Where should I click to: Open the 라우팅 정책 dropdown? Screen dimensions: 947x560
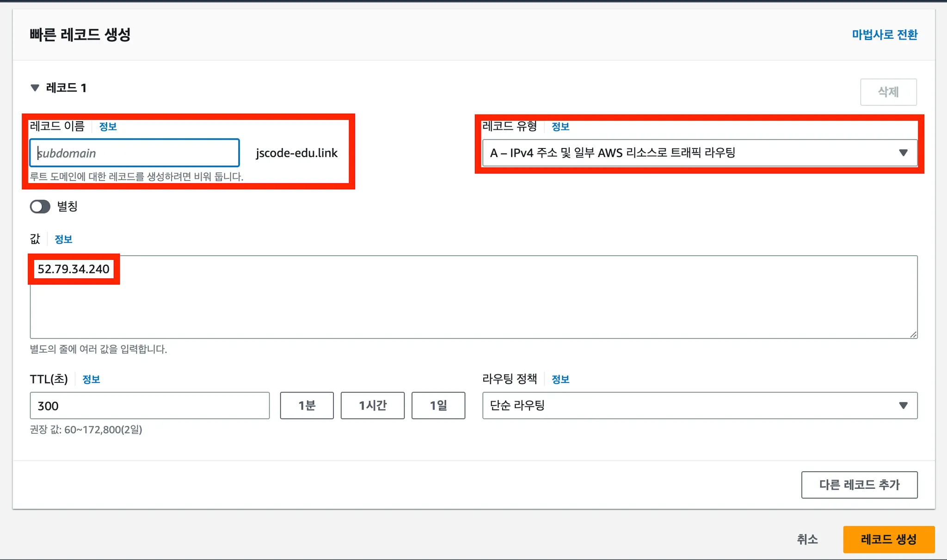pos(699,406)
